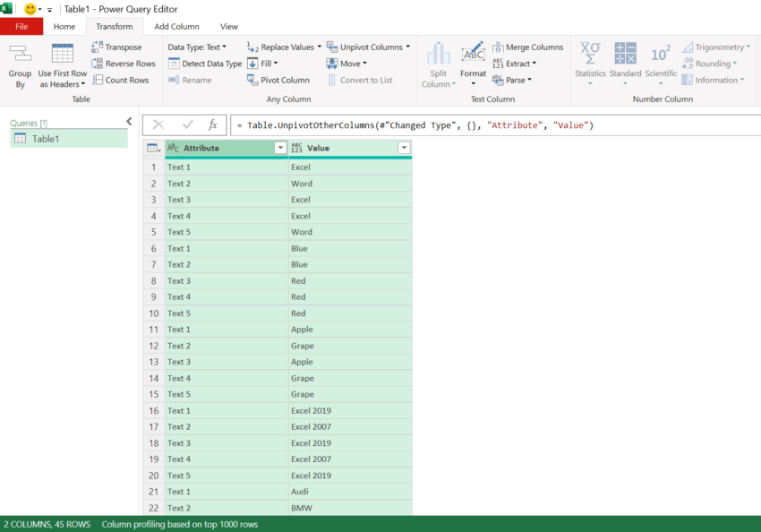
Task: Select the Transpose tool
Action: [x=117, y=47]
